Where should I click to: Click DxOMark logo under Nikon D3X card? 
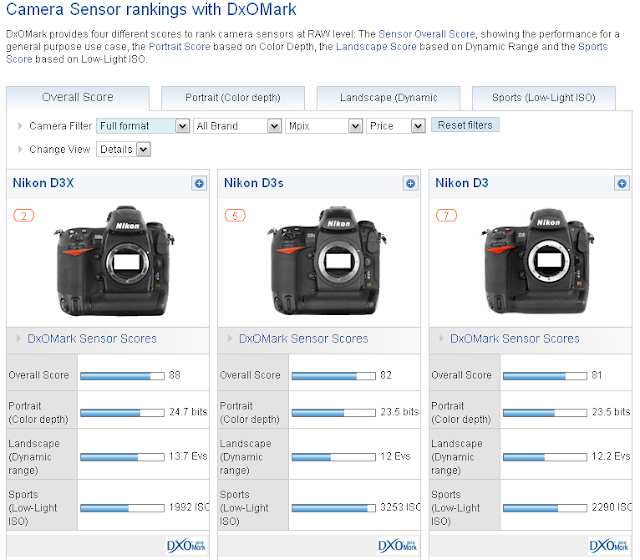coord(186,545)
